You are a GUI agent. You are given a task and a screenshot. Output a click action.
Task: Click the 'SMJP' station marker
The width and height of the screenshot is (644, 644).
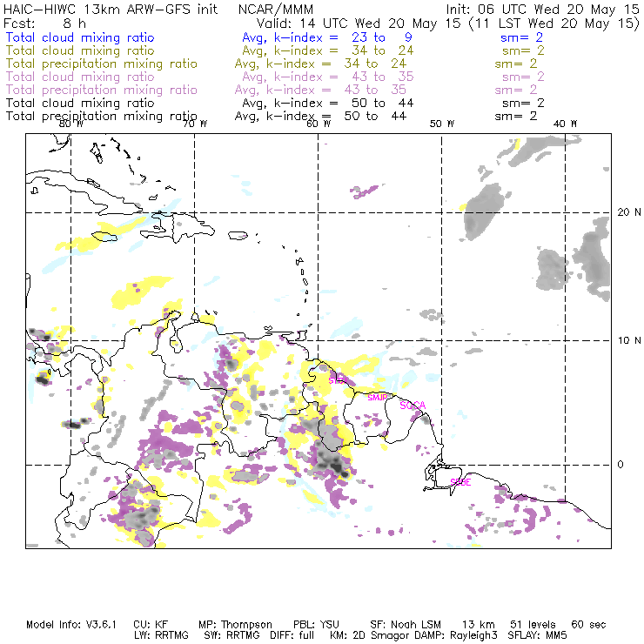(378, 398)
